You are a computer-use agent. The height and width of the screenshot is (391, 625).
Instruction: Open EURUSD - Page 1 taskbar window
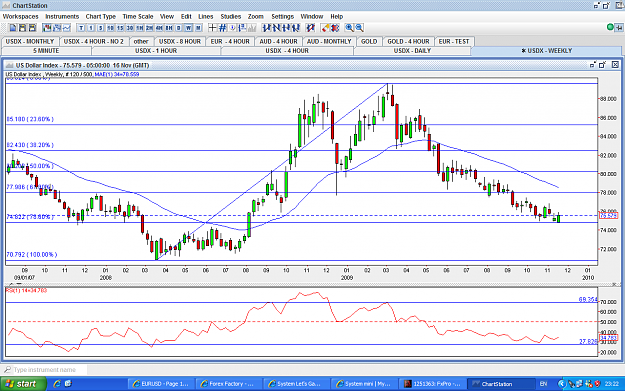(161, 384)
